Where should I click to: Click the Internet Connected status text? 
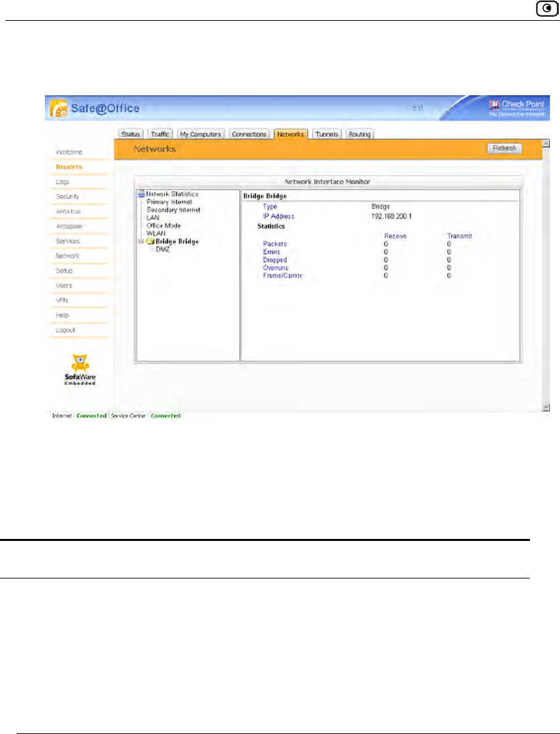(91, 416)
